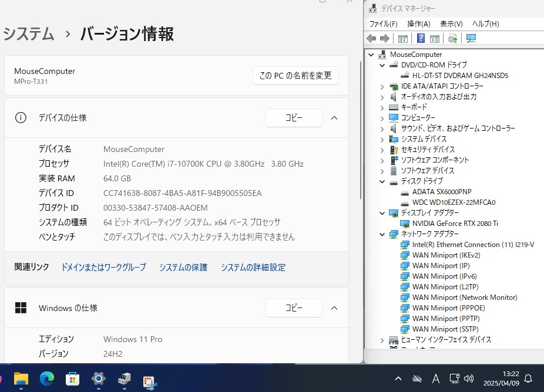Select WAN Miniport (L2TP)
This screenshot has height=392, width=544.
[x=445, y=287]
